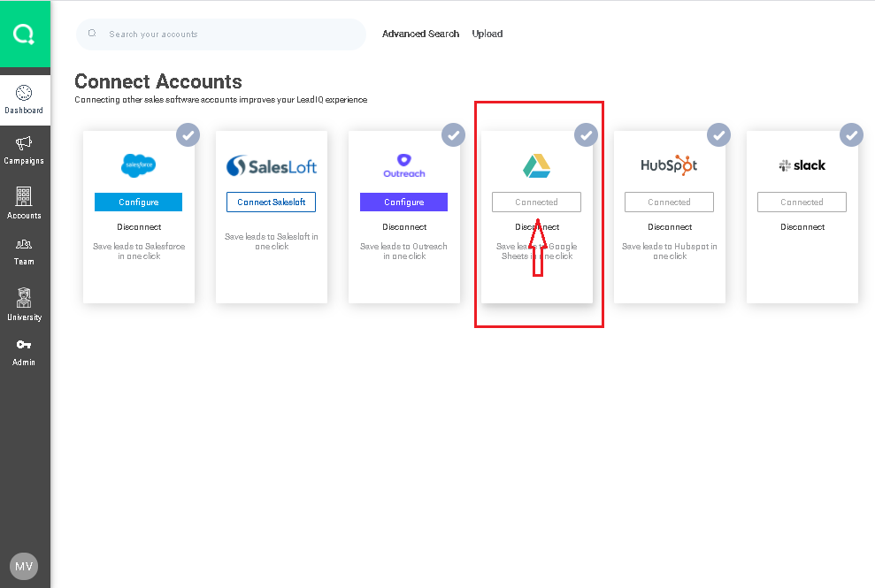Click the blue Salesforce Configure button
Viewport: 875px width, 588px height.
click(x=139, y=202)
